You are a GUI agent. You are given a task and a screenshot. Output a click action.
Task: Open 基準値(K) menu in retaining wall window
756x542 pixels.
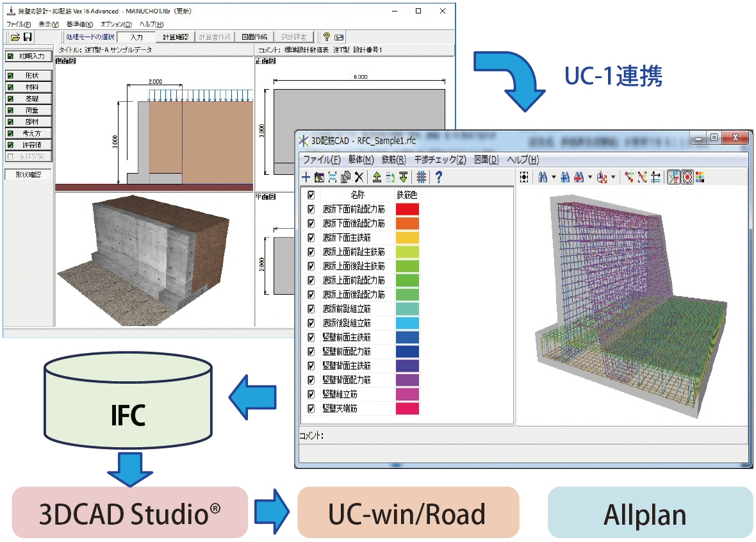(x=79, y=24)
